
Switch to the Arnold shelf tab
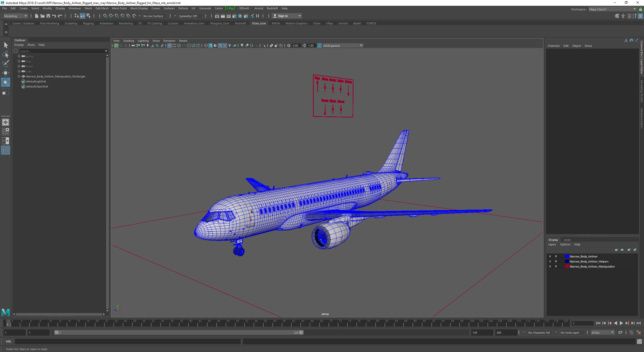tap(343, 23)
